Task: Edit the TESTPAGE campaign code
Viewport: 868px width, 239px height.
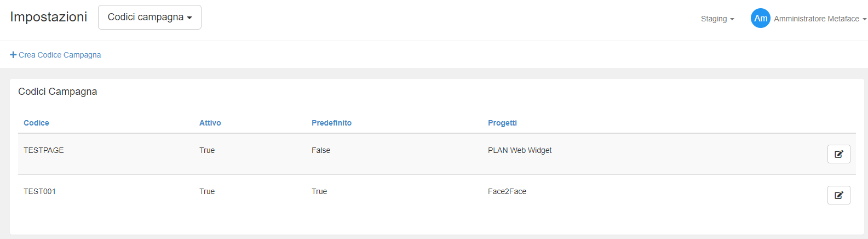Action: coord(838,154)
